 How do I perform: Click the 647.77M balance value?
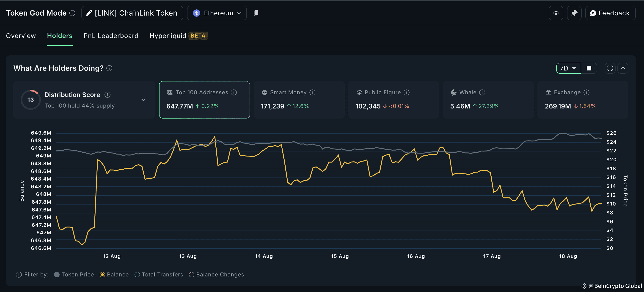tap(179, 106)
